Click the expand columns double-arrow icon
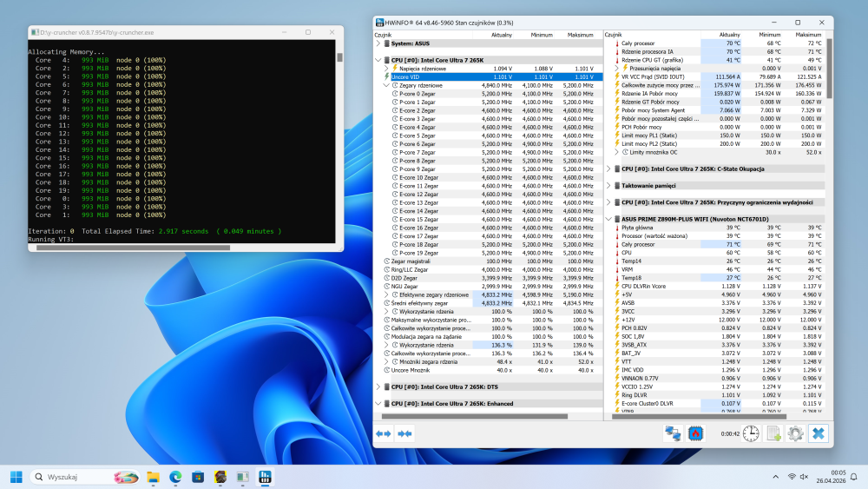The height and width of the screenshot is (489, 868). point(383,433)
